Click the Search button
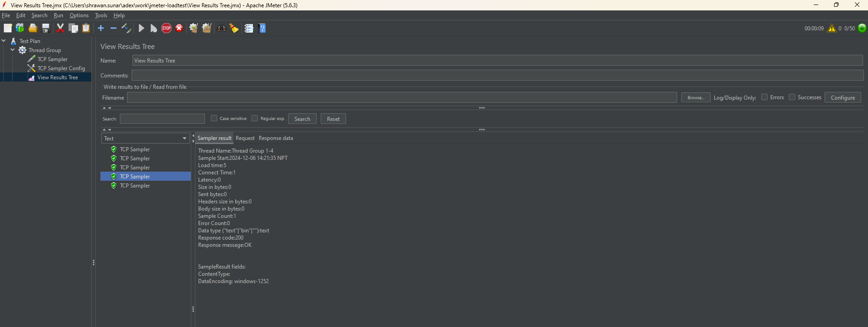Image resolution: width=868 pixels, height=327 pixels. 302,119
